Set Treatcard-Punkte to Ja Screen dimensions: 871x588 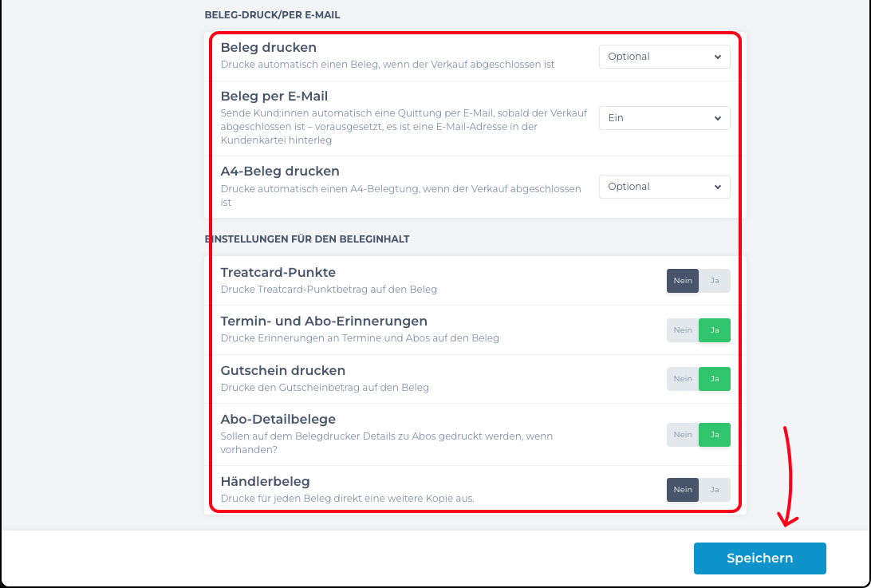[x=715, y=281]
